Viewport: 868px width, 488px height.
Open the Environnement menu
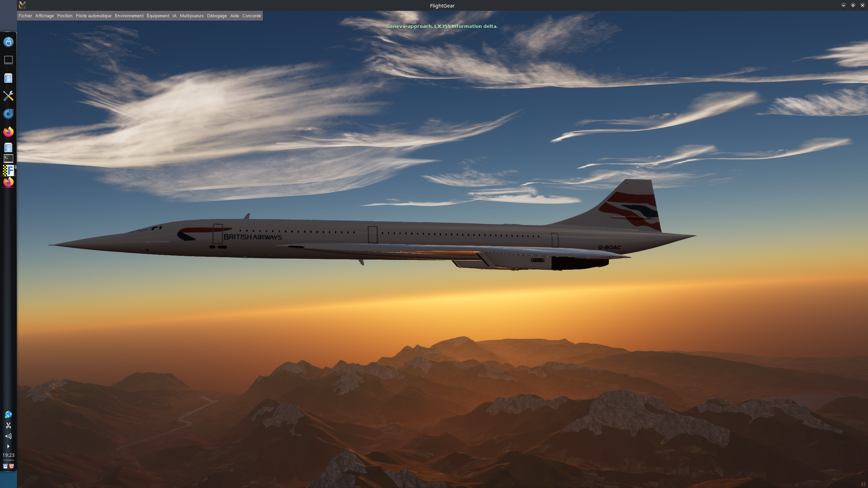click(x=129, y=16)
